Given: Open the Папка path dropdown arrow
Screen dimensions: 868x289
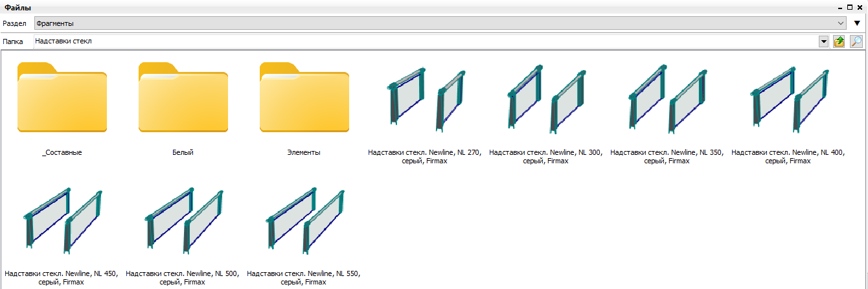Looking at the screenshot, I should (824, 41).
